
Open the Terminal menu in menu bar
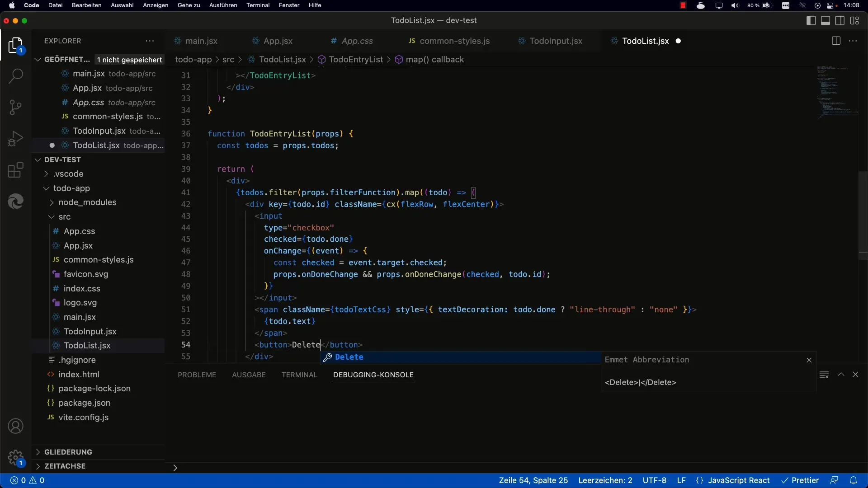[258, 5]
